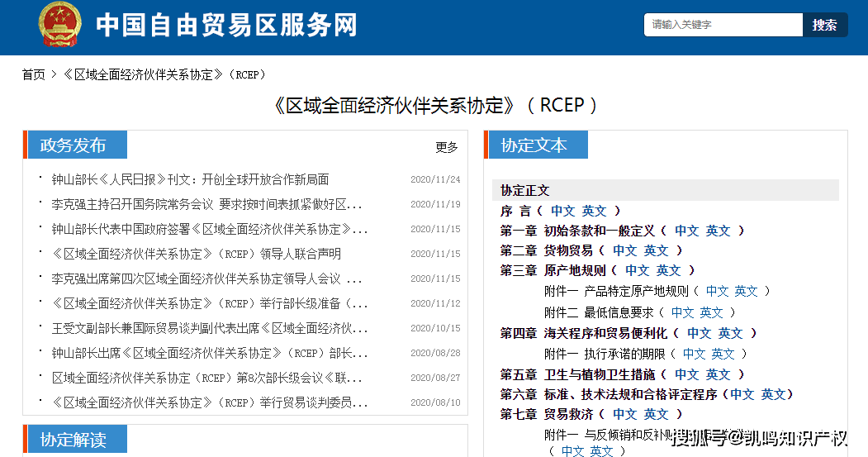Click the national emblem logo icon

click(59, 25)
